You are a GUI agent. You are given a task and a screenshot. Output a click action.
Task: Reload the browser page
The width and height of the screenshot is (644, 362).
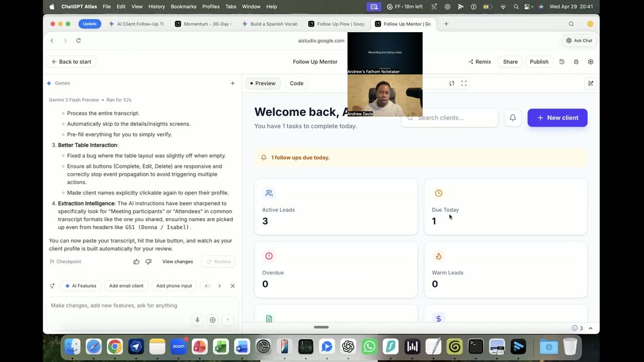(x=78, y=40)
